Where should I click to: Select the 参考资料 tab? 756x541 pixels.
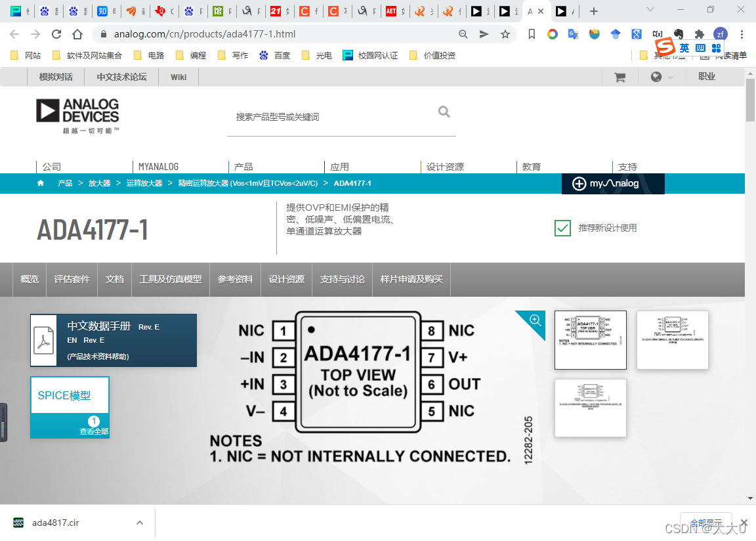click(x=236, y=279)
